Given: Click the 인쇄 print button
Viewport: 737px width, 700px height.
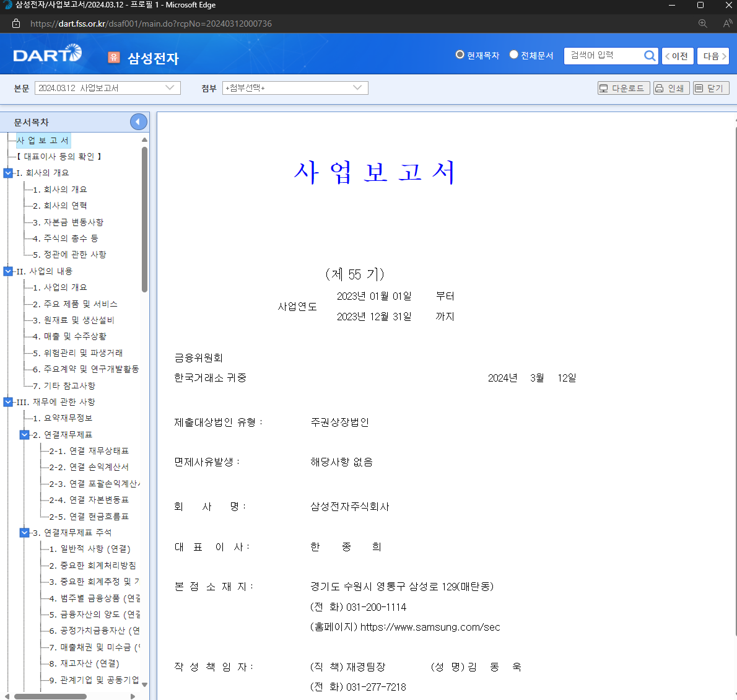Looking at the screenshot, I should 671,88.
